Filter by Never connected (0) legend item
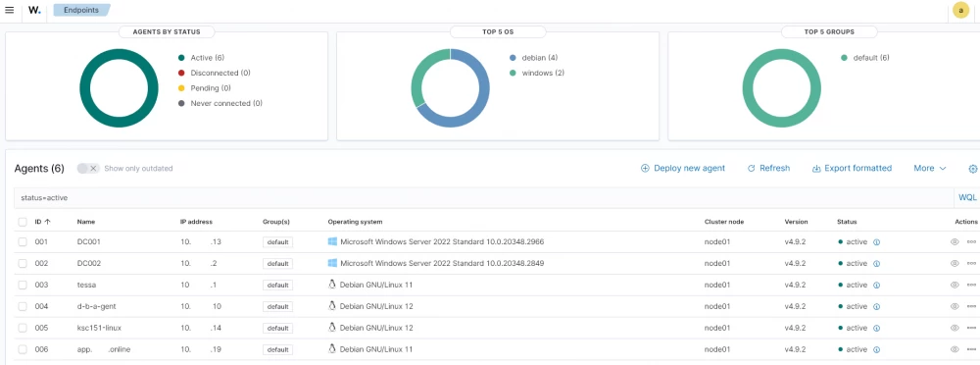Image resolution: width=980 pixels, height=365 pixels. 220,103
